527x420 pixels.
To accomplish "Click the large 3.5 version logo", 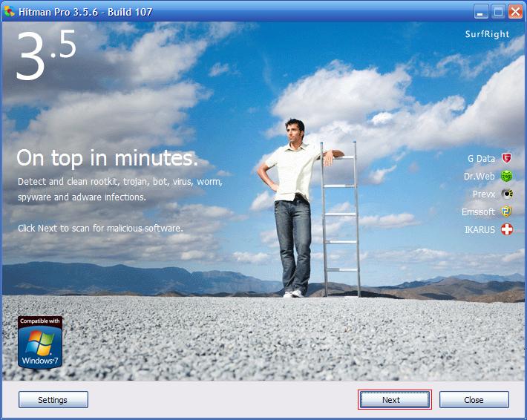I will click(46, 55).
